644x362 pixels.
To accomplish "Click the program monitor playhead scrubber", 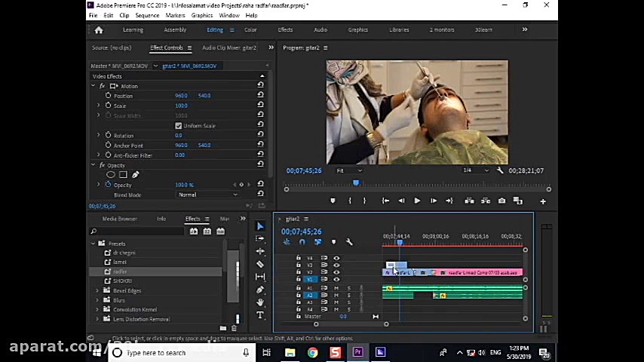I will tap(356, 183).
